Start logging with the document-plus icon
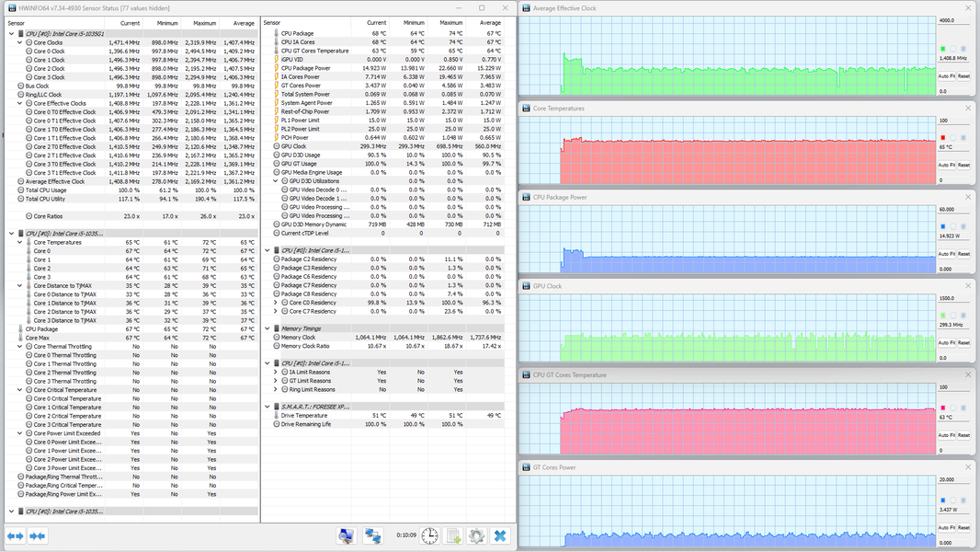Screen dimensions: 980x552 click(453, 535)
